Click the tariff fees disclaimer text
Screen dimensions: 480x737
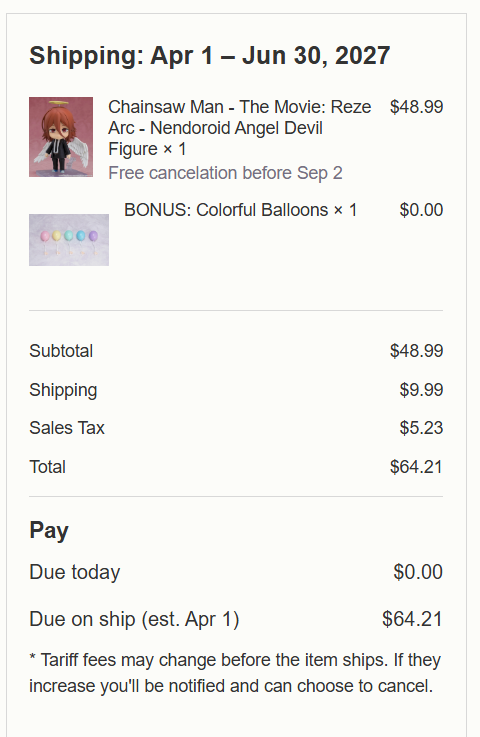tap(235, 673)
